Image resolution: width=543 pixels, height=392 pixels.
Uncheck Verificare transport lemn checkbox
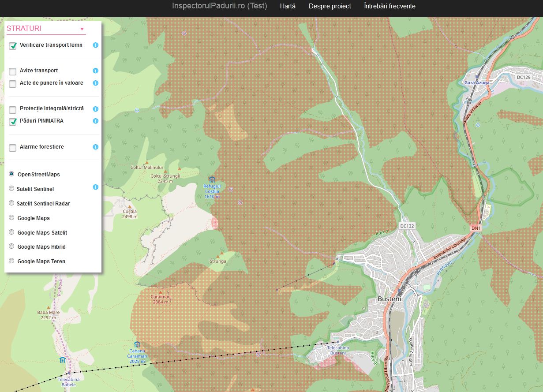pyautogui.click(x=13, y=46)
